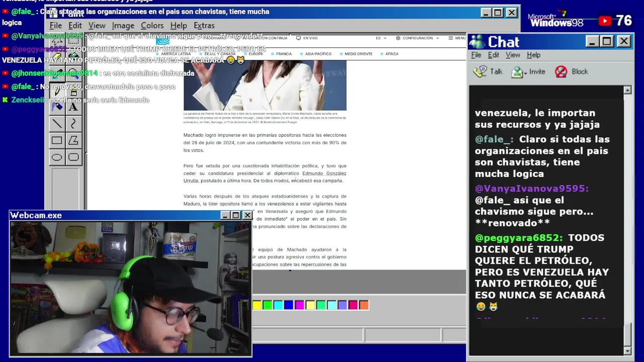
Task: Pick the orange color swatch
Action: (x=364, y=305)
